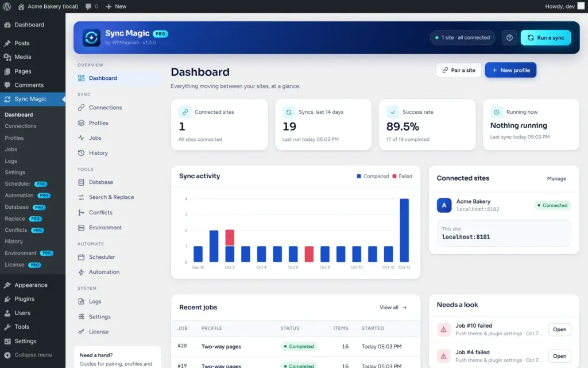Click View all in Recent jobs
The height and width of the screenshot is (368, 588).
click(x=393, y=308)
